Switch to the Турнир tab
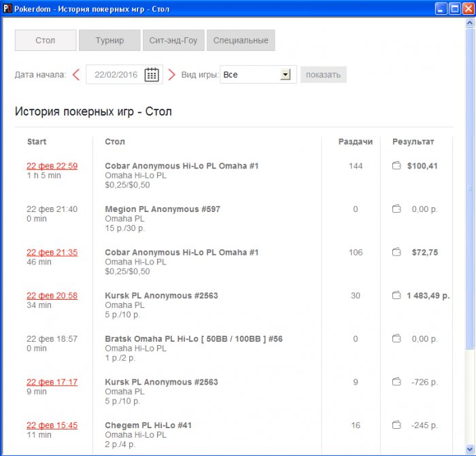476x456 pixels. (x=109, y=40)
